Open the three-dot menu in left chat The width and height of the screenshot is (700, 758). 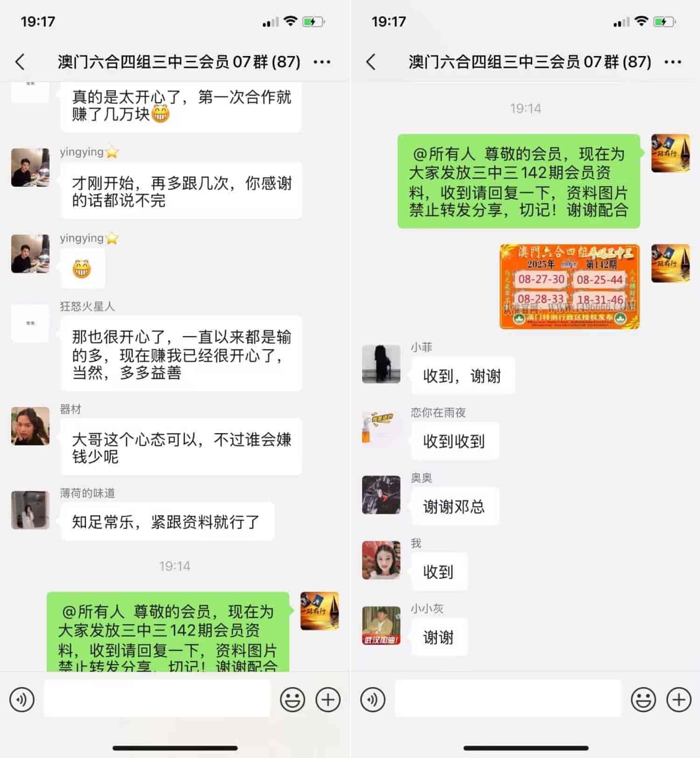coord(322,62)
